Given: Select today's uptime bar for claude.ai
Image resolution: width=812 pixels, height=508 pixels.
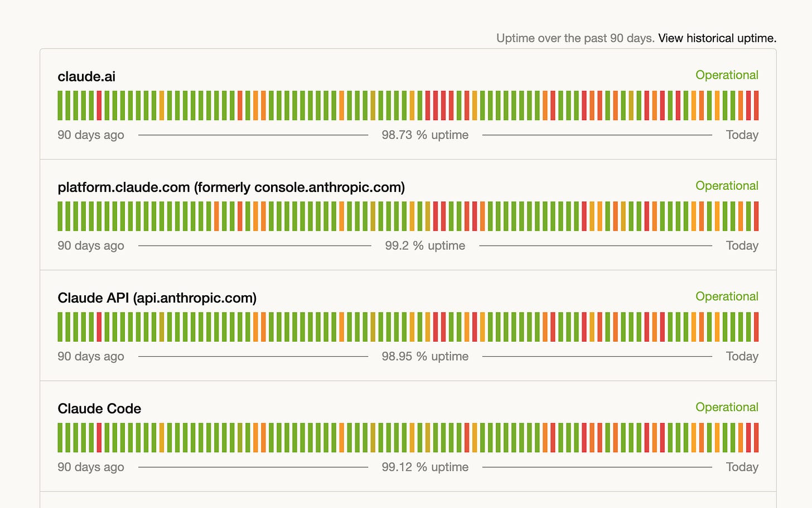Looking at the screenshot, I should 756,106.
